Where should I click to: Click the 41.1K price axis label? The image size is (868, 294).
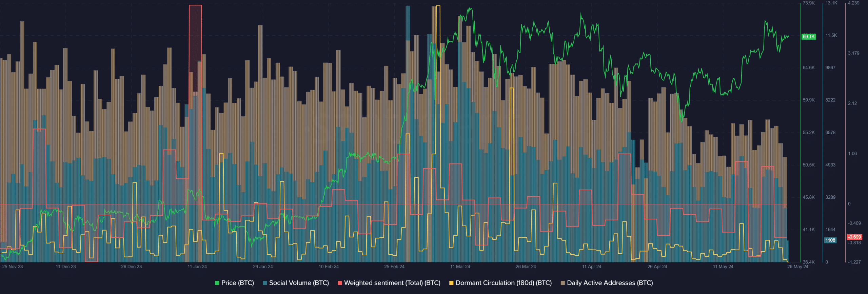pyautogui.click(x=809, y=230)
